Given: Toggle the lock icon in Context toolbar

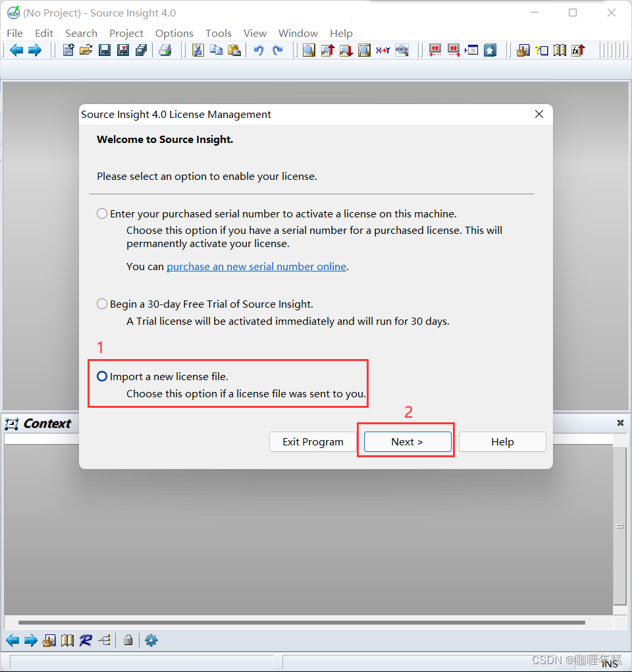Looking at the screenshot, I should pyautogui.click(x=128, y=640).
